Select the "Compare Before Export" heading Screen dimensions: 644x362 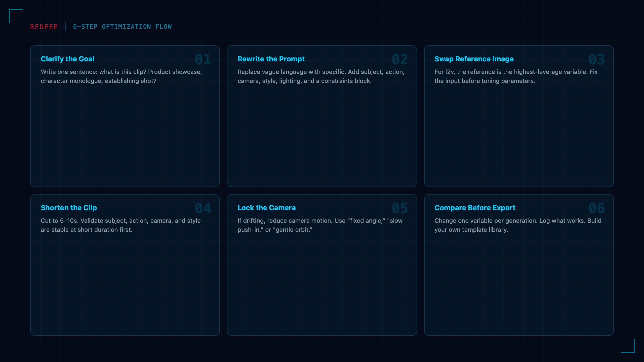tap(475, 208)
